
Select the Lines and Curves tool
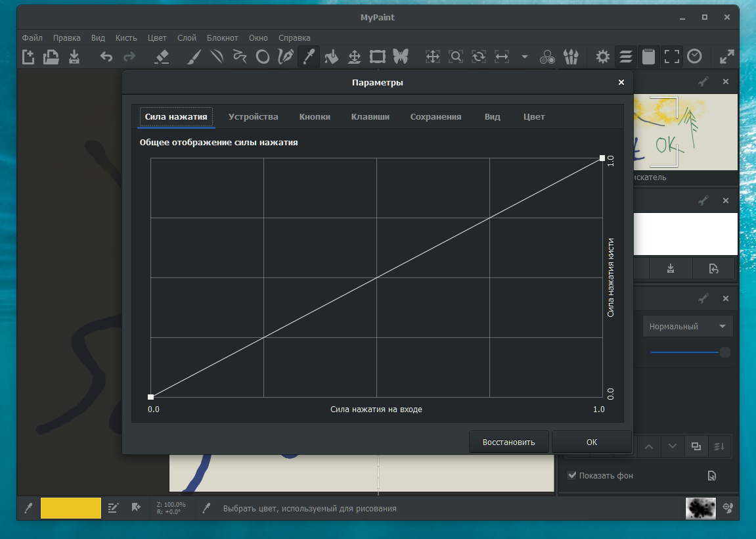[217, 57]
